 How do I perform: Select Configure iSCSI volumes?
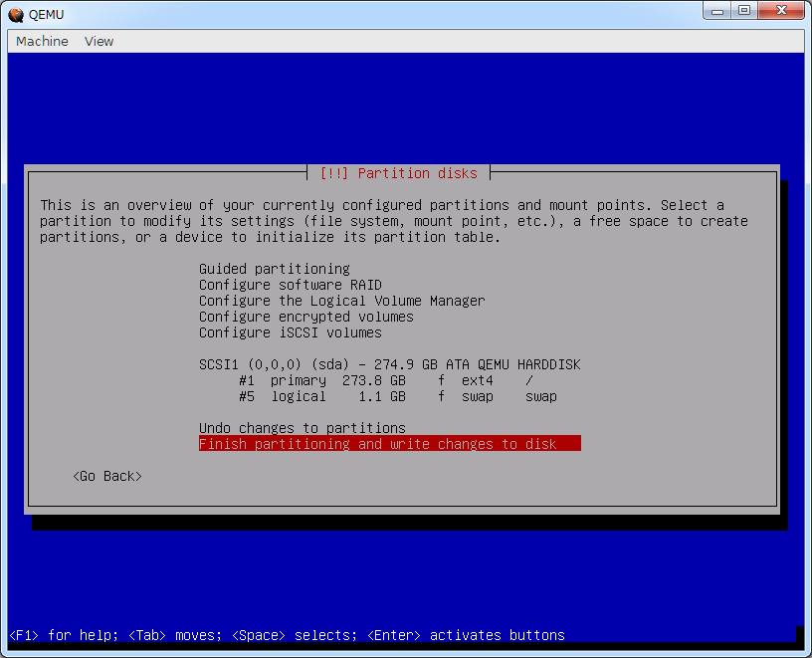[x=290, y=332]
